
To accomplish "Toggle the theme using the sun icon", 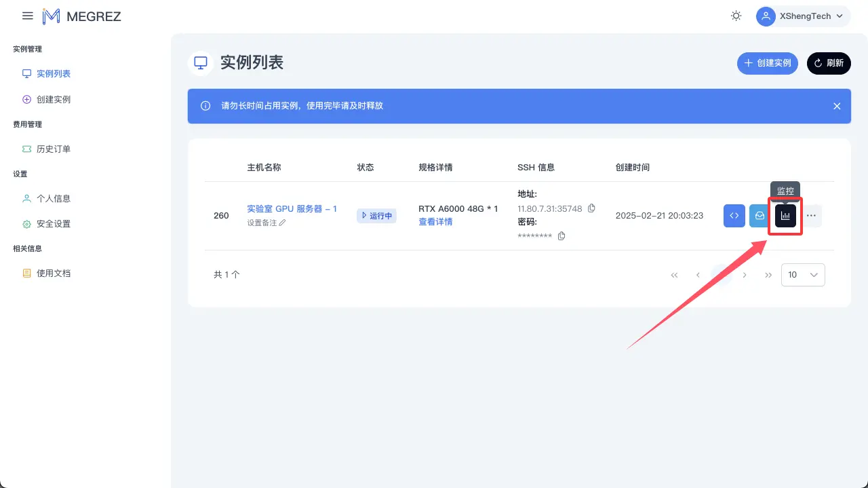I will [736, 16].
